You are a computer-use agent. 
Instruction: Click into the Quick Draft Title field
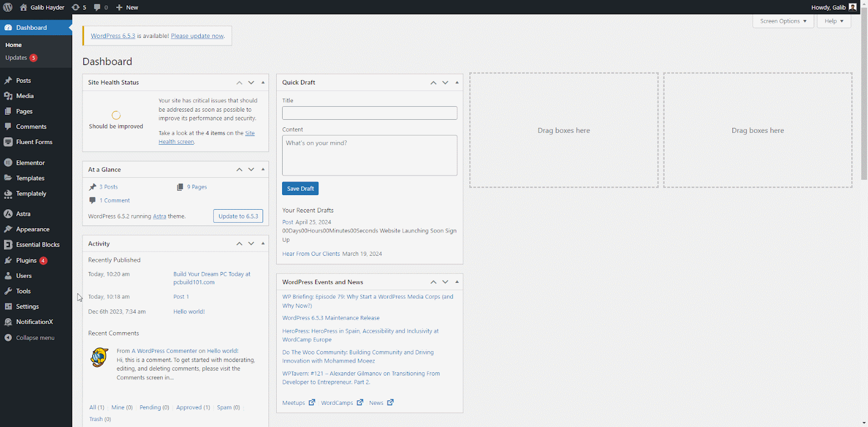pyautogui.click(x=369, y=113)
